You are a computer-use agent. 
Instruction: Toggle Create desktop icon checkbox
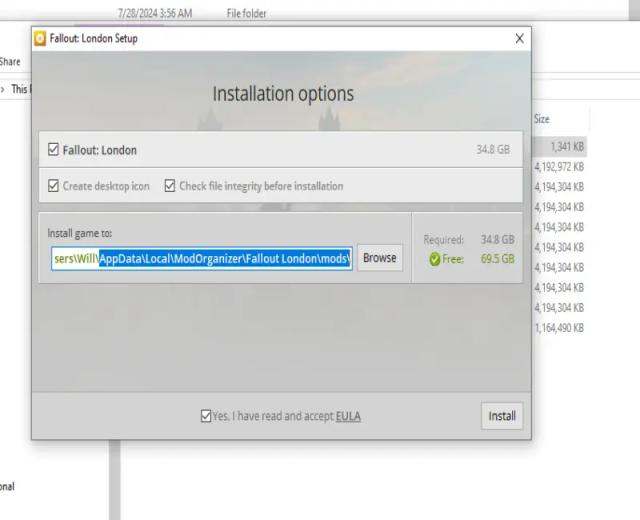point(53,186)
